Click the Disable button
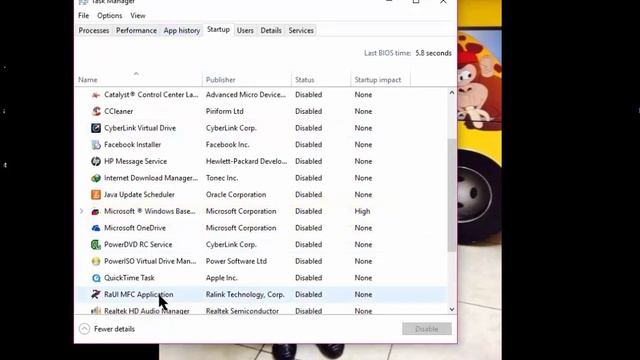Viewport: 640px width, 360px height. pos(427,329)
